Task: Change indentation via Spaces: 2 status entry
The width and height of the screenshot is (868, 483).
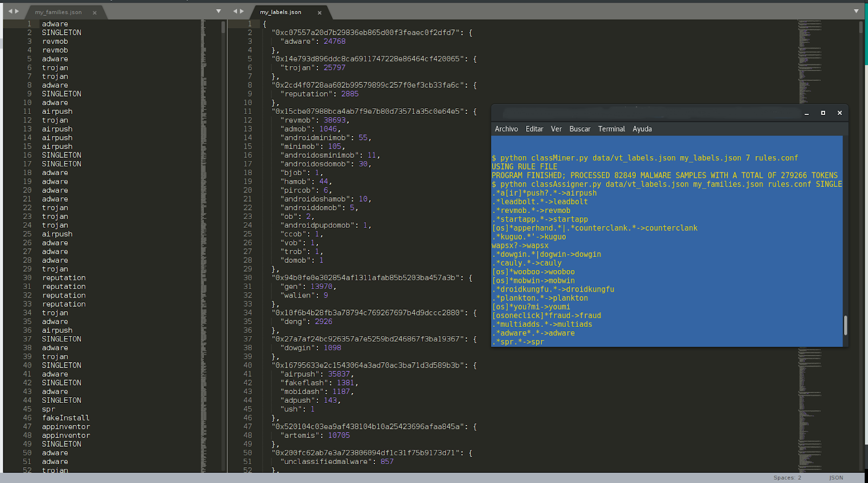Action: pyautogui.click(x=787, y=478)
